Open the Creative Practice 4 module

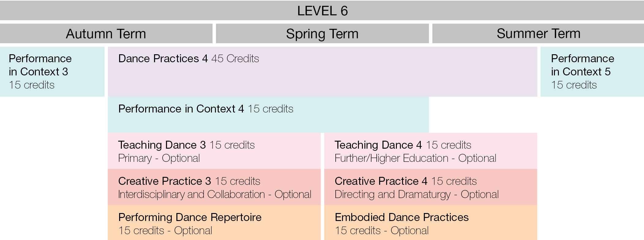[x=430, y=187]
